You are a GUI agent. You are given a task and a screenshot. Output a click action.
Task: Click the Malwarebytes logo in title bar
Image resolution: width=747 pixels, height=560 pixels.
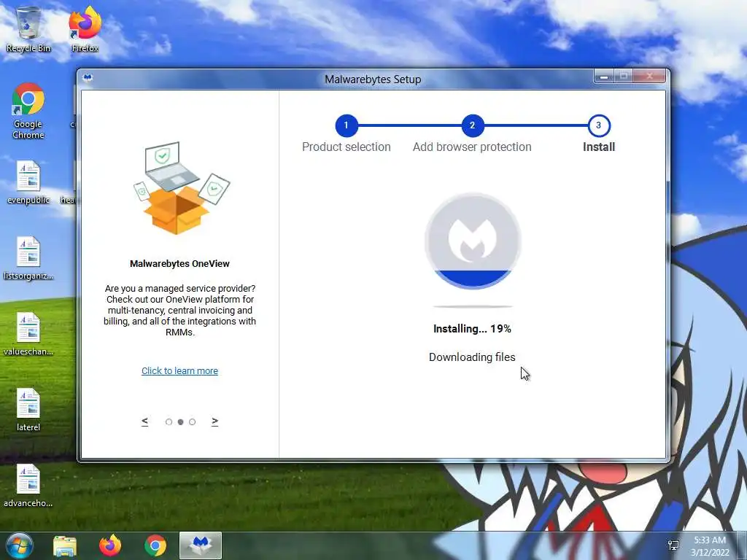point(88,78)
